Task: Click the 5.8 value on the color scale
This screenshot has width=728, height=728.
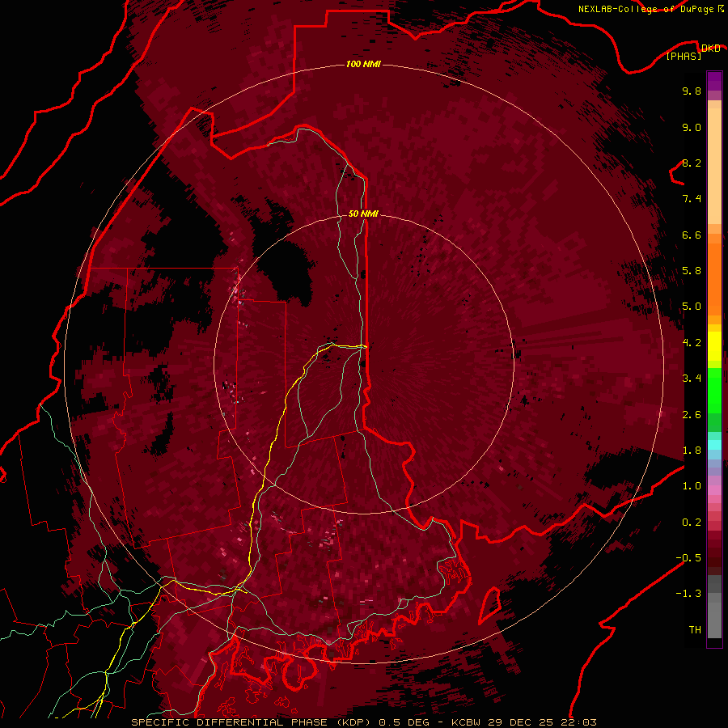Action: (x=692, y=271)
